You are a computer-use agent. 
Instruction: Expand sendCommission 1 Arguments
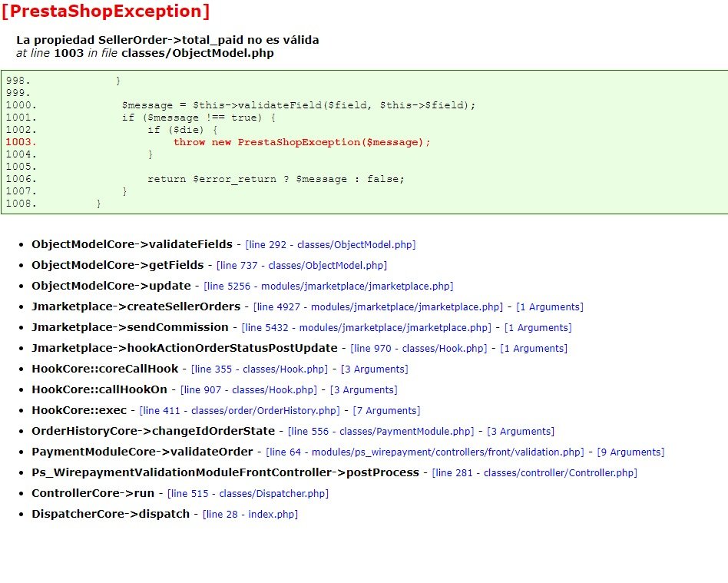[538, 327]
